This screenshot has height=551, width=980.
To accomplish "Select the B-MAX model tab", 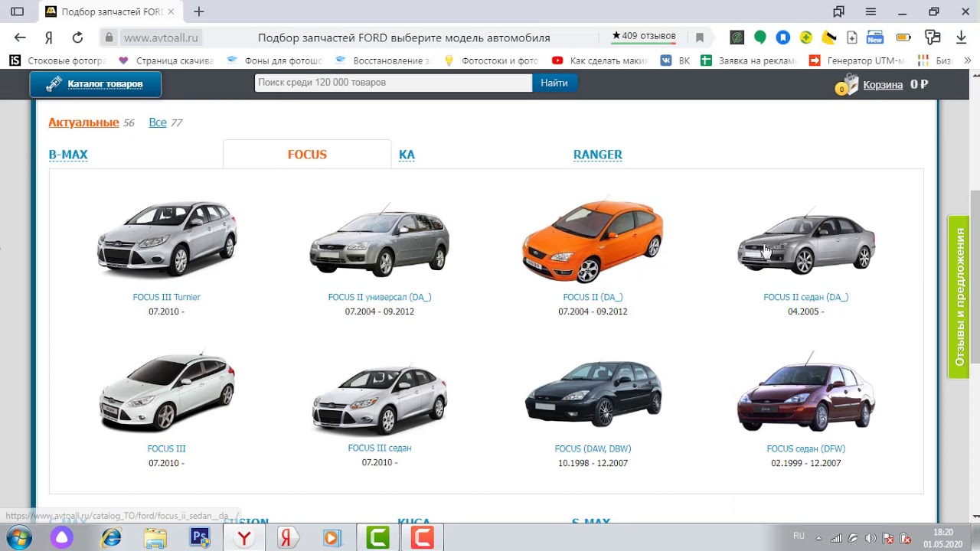I will click(x=68, y=155).
